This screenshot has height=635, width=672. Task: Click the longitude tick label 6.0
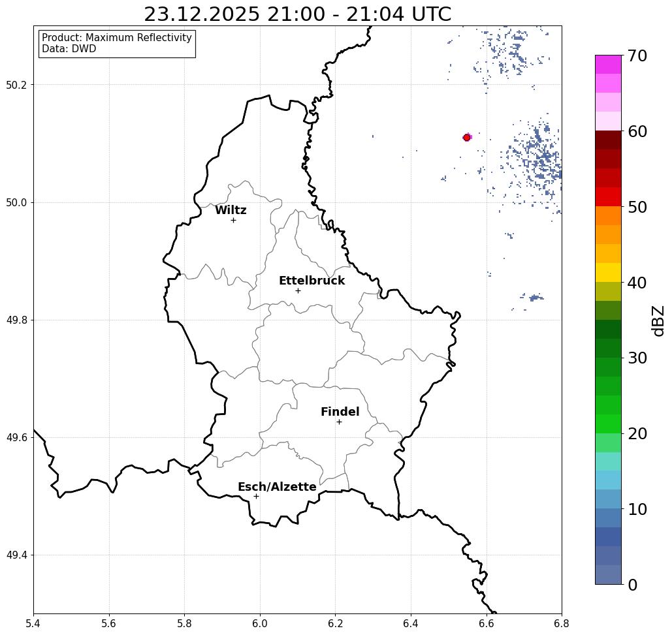click(260, 623)
